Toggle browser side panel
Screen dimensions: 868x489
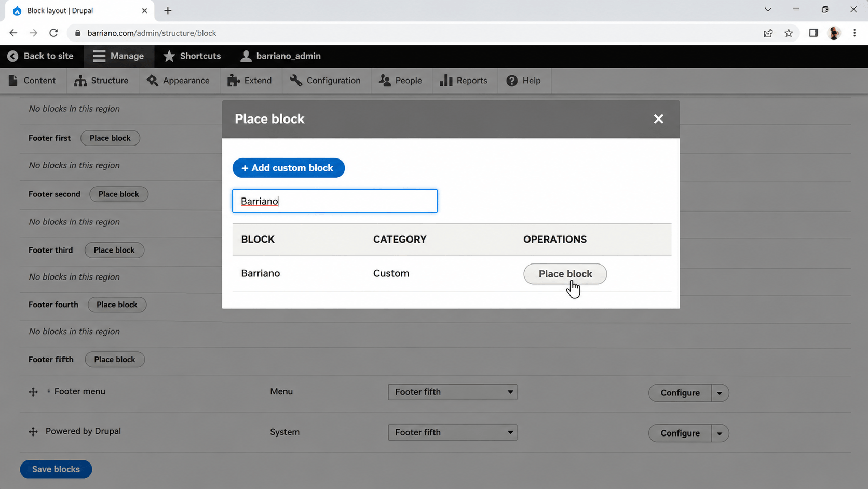click(813, 33)
